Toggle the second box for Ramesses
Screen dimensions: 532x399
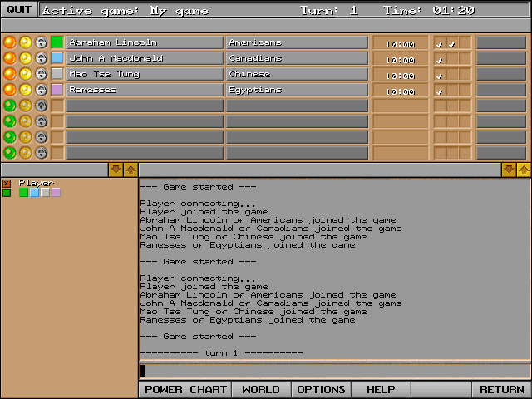point(452,90)
